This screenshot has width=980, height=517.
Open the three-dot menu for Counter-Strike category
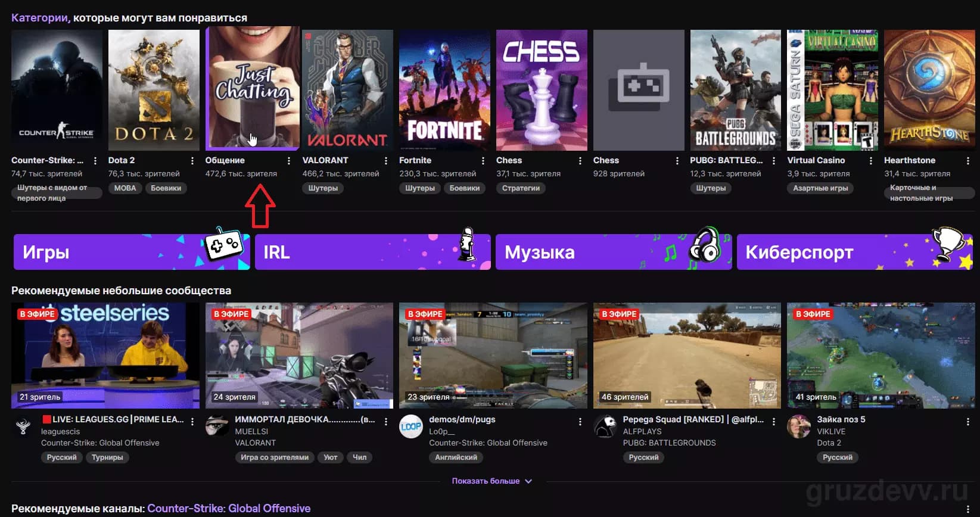[95, 161]
